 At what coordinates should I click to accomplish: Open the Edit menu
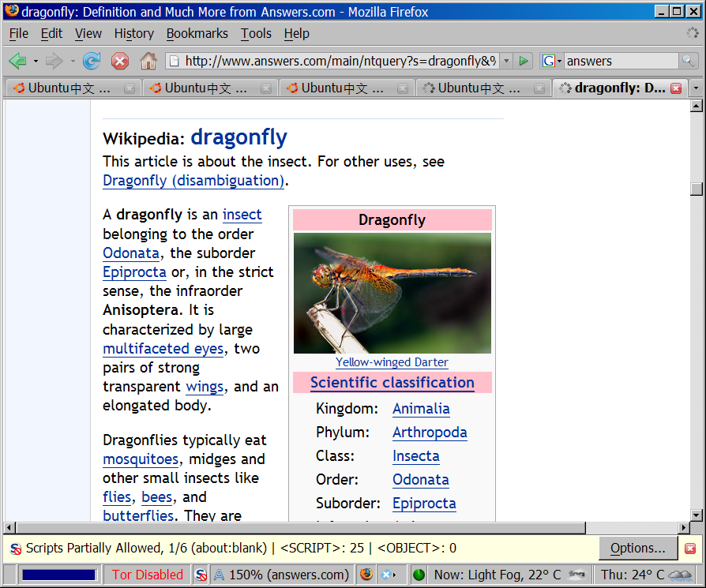(x=51, y=34)
